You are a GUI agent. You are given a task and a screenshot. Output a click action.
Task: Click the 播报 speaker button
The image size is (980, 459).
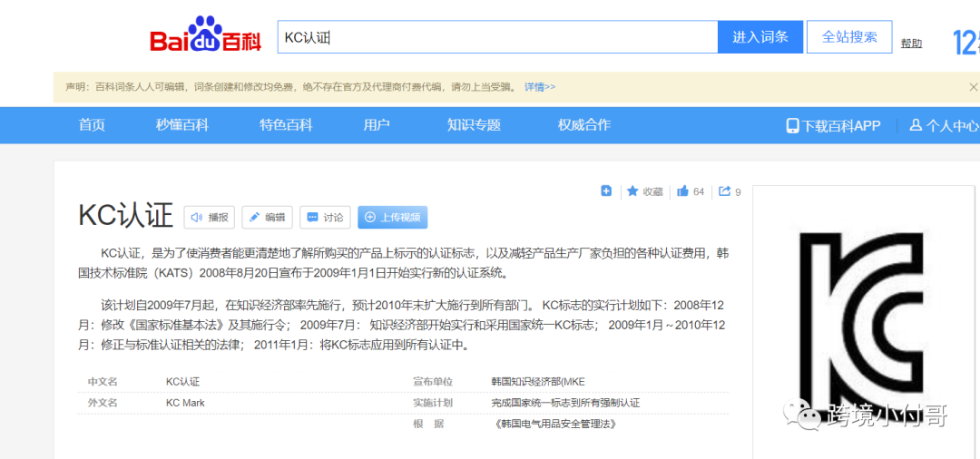pos(209,218)
